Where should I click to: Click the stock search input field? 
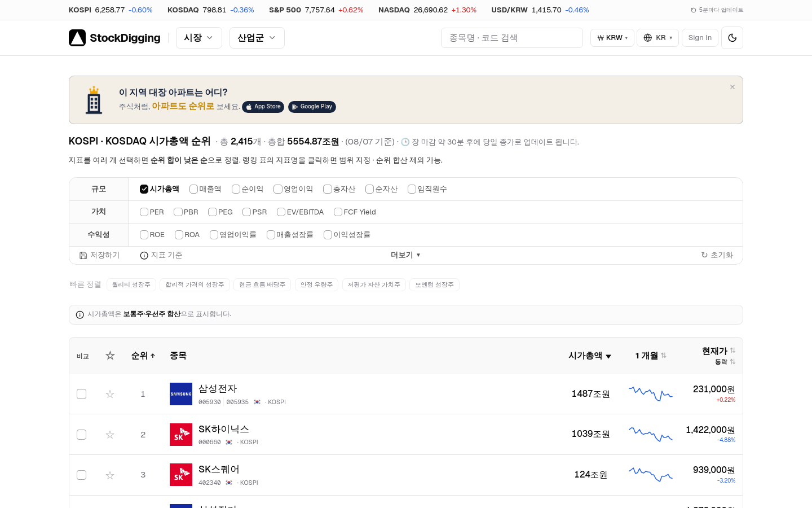pyautogui.click(x=512, y=38)
